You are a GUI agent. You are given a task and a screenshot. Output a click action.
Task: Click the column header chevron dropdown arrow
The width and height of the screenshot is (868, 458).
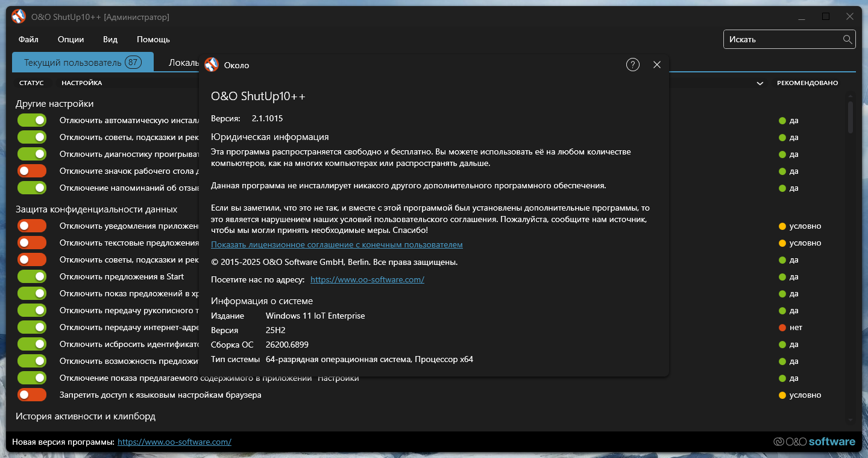(x=759, y=83)
